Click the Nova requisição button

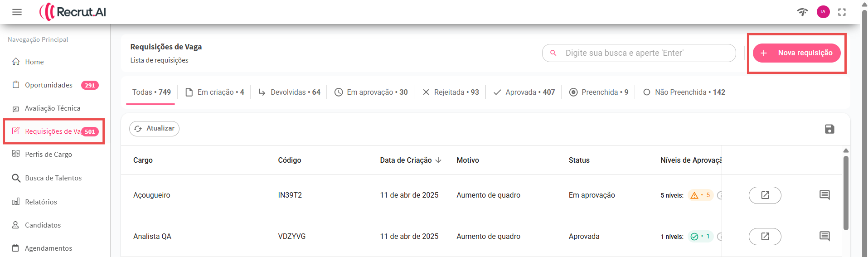pos(796,53)
